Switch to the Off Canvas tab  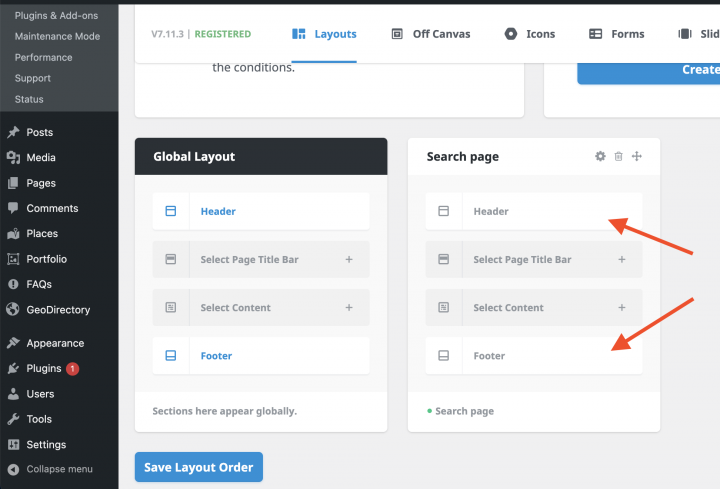429,34
